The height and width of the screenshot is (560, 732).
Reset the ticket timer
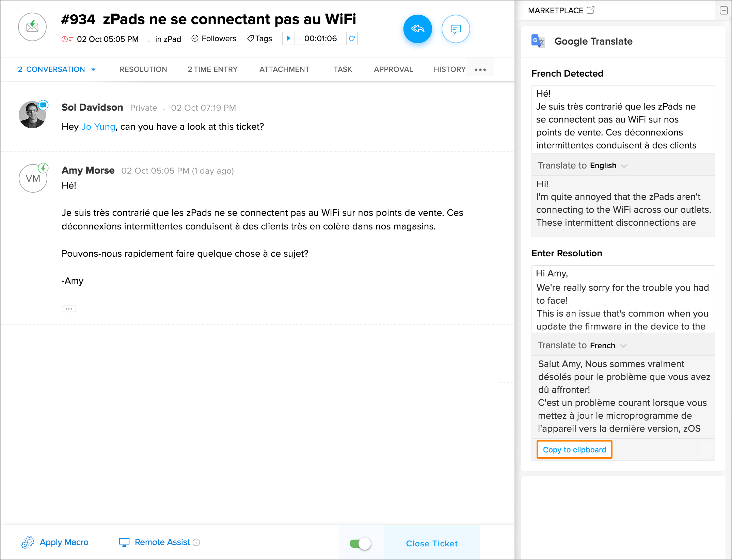352,38
